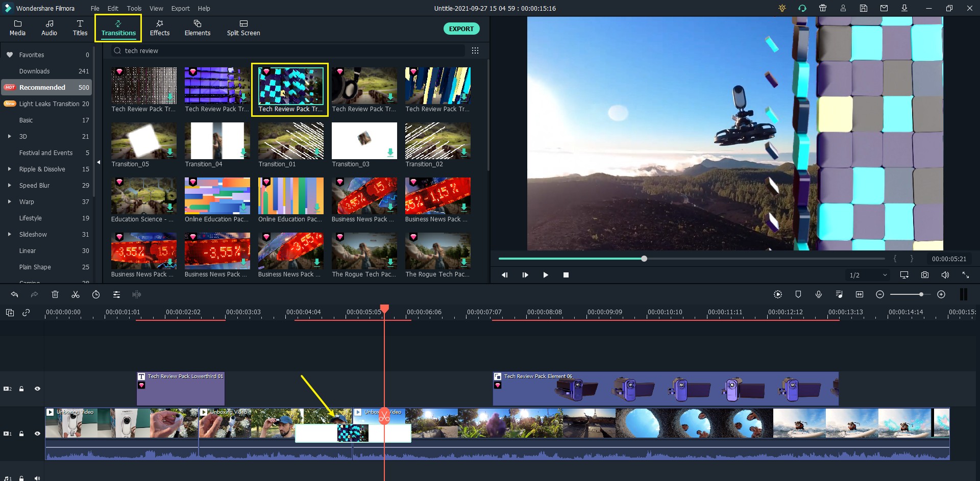This screenshot has width=980, height=481.
Task: Enter fullscreen preview with the expand icon
Action: click(x=966, y=275)
